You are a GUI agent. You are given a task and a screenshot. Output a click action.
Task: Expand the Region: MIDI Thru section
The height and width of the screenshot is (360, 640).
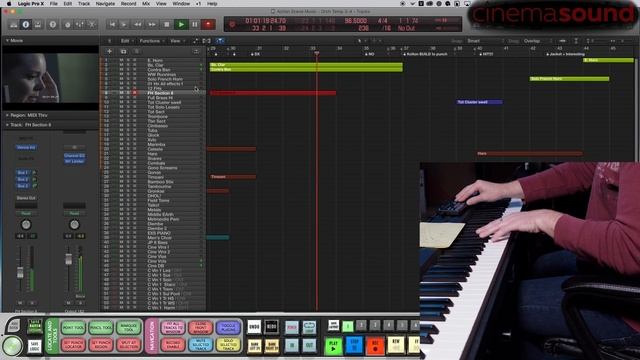tap(7, 116)
